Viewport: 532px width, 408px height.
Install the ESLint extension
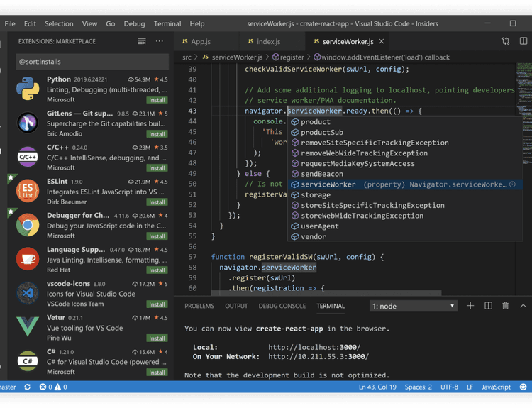(157, 202)
